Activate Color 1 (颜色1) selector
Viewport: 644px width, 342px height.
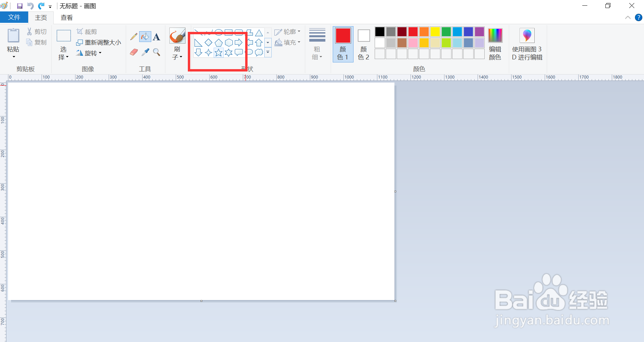click(343, 44)
